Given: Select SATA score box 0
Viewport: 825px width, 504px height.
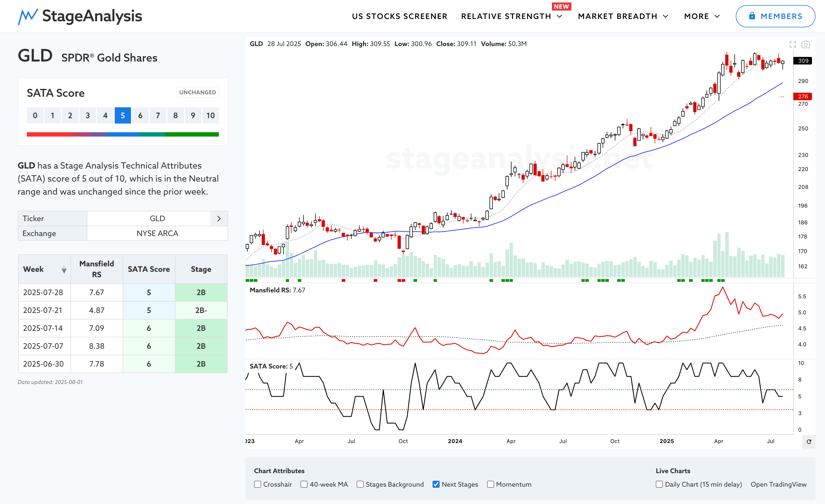Looking at the screenshot, I should tap(35, 115).
